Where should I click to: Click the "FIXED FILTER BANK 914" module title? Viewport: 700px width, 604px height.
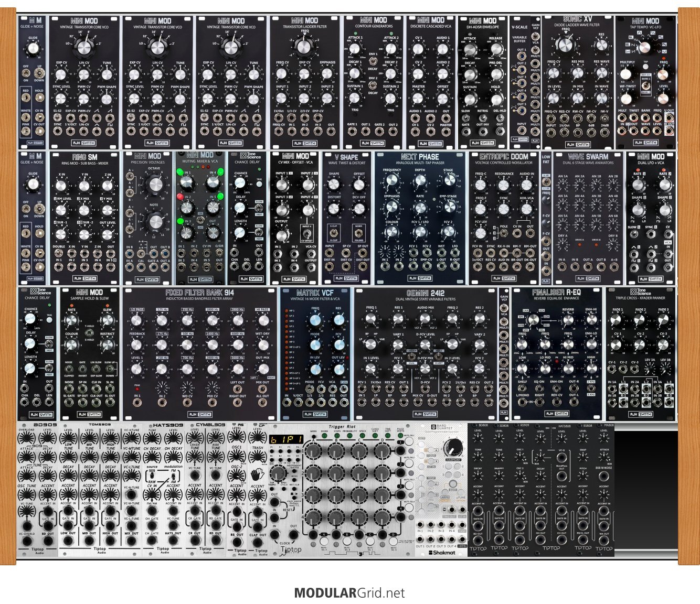pyautogui.click(x=199, y=293)
